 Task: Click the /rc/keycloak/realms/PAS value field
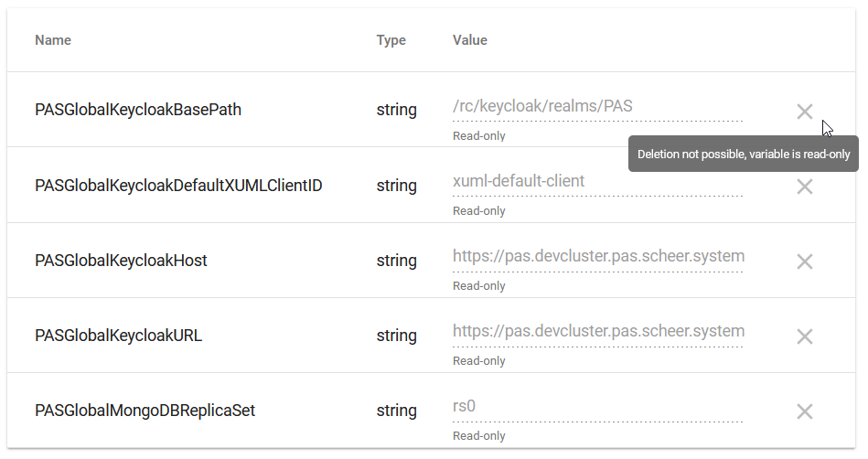(597, 107)
